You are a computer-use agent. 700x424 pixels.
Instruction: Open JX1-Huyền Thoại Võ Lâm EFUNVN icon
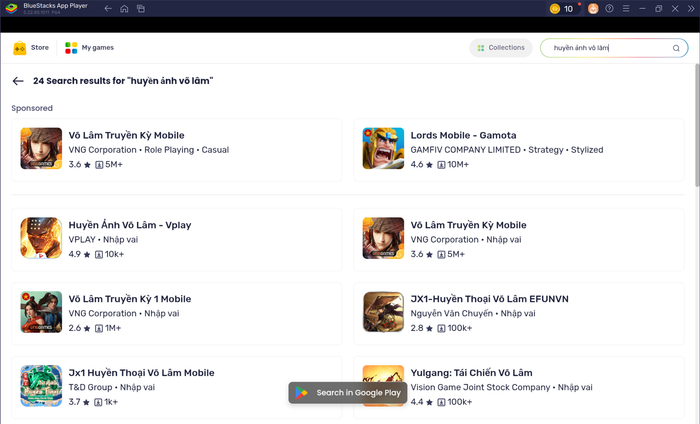tap(383, 312)
